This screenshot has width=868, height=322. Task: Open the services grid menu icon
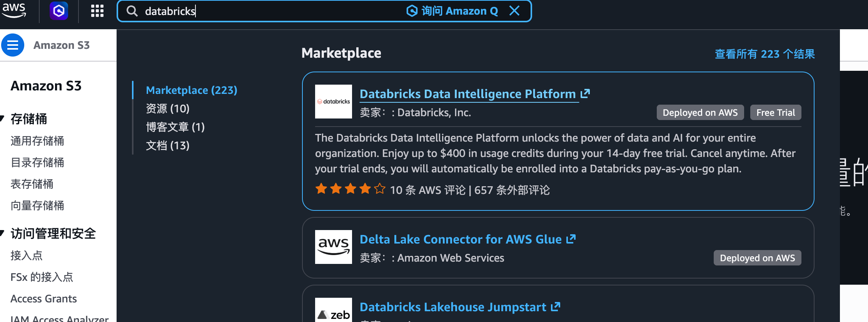pos(97,11)
